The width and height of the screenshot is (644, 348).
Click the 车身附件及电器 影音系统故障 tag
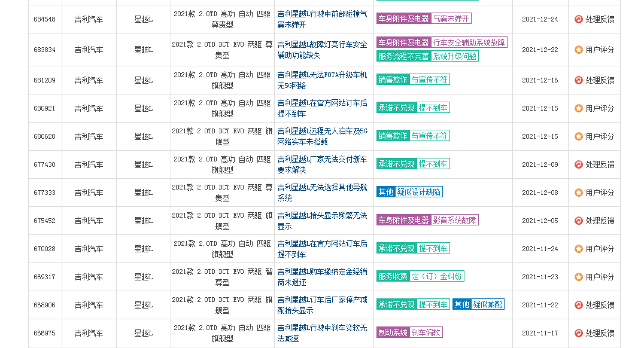[427, 220]
